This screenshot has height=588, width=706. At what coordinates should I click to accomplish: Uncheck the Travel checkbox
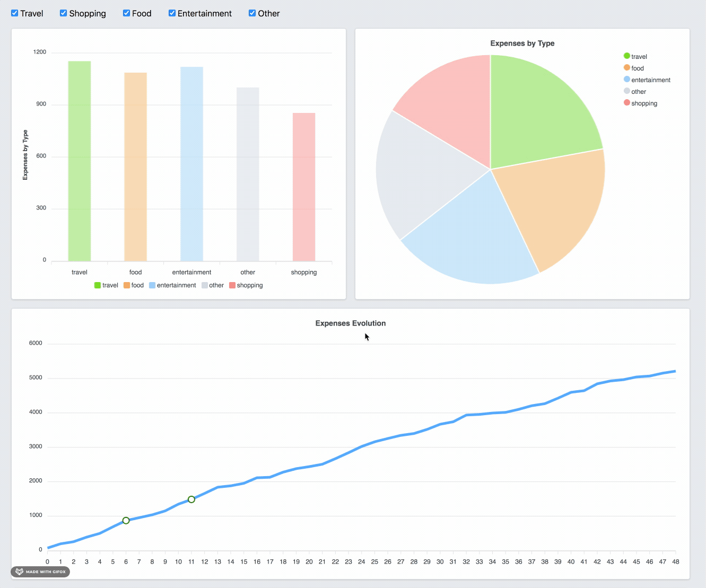coord(15,13)
